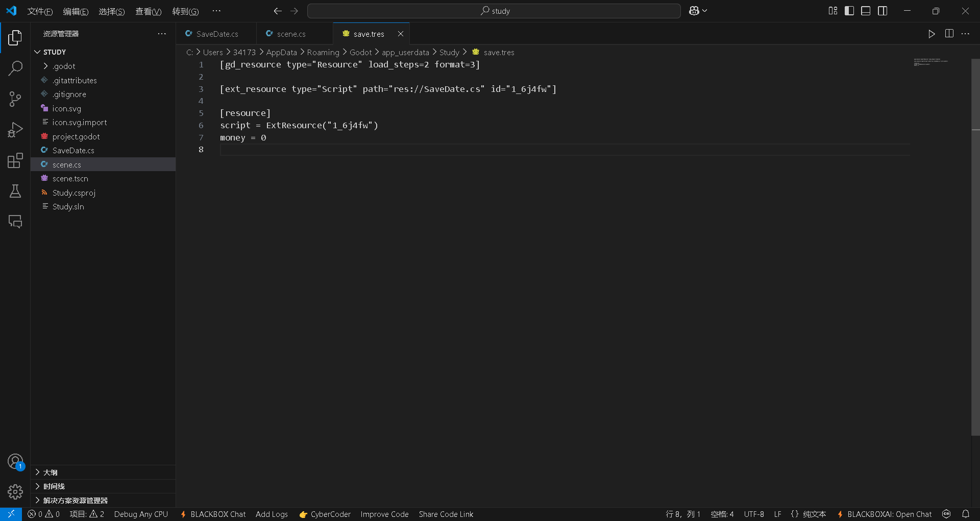Switch to the SaveDate.cs tab
This screenshot has width=980, height=521.
(216, 34)
